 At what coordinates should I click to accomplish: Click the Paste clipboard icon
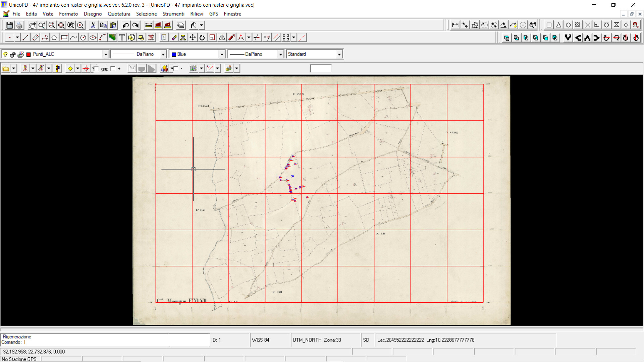[x=113, y=25]
